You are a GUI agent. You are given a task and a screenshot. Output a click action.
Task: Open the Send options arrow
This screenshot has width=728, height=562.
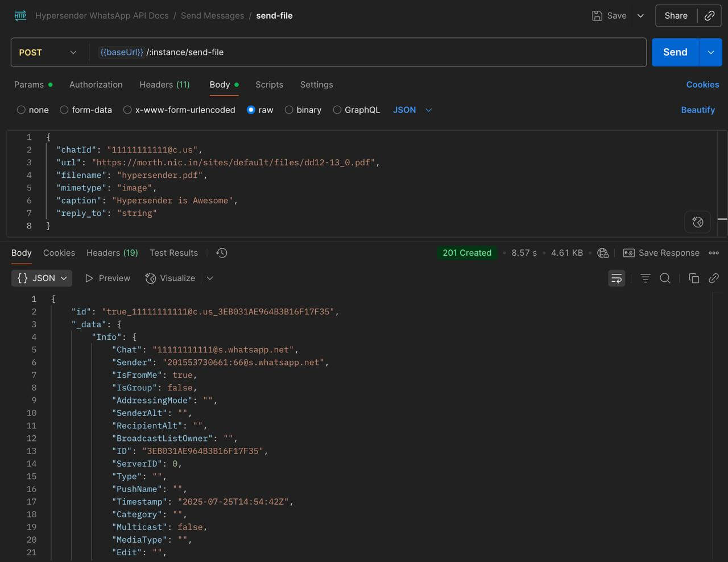pyautogui.click(x=710, y=52)
